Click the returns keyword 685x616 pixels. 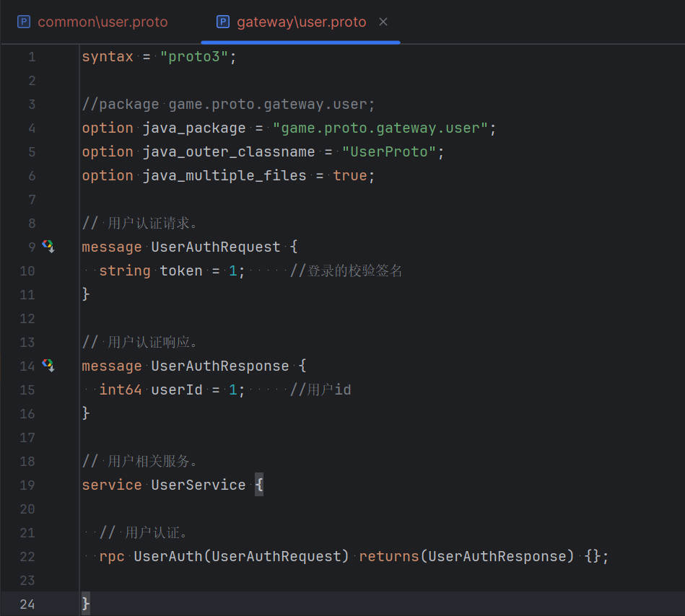(x=389, y=557)
